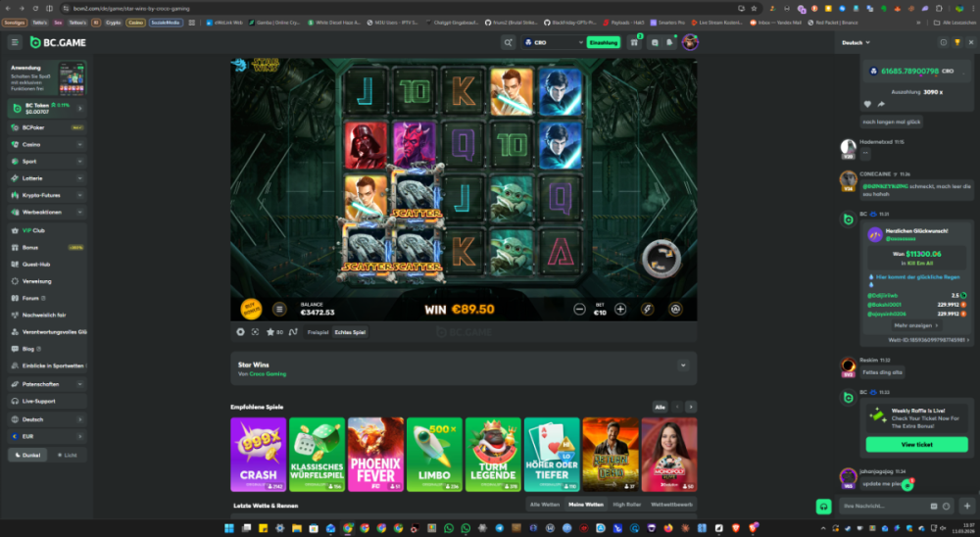Click the Windows Start button
Viewport: 980px width, 537px height.
coord(228,528)
